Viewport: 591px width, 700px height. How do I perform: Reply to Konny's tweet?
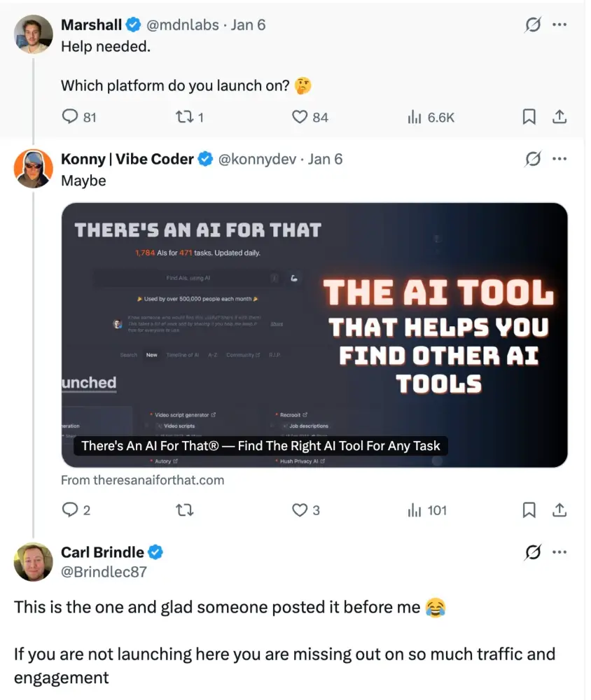69,510
